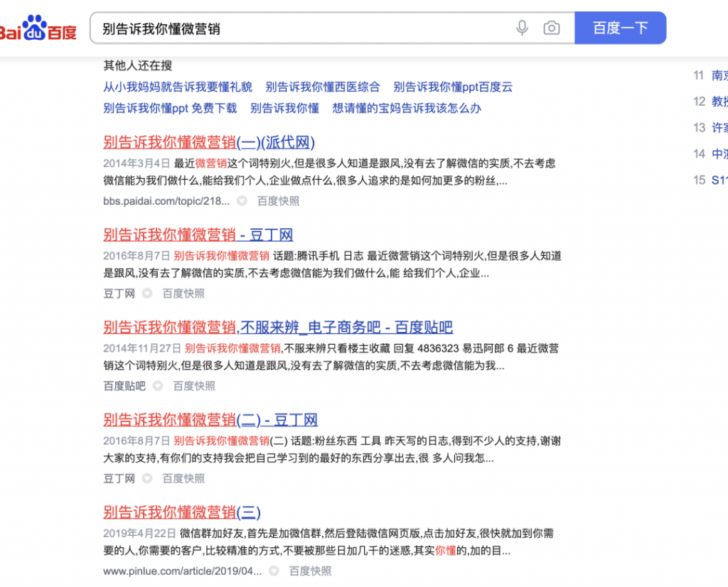Open result 别告诉我你懂微营销(三)
The width and height of the screenshot is (728, 587).
[x=182, y=512]
